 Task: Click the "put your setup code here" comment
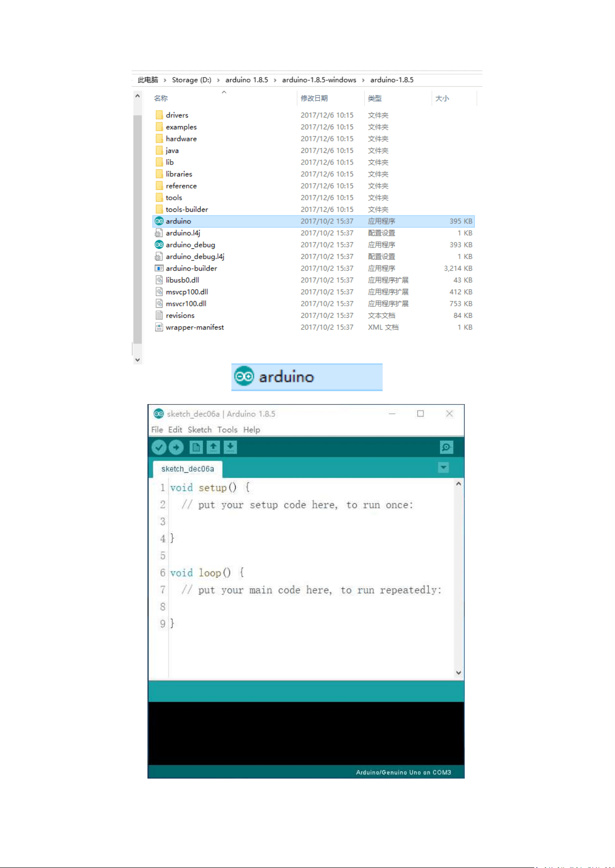click(297, 505)
